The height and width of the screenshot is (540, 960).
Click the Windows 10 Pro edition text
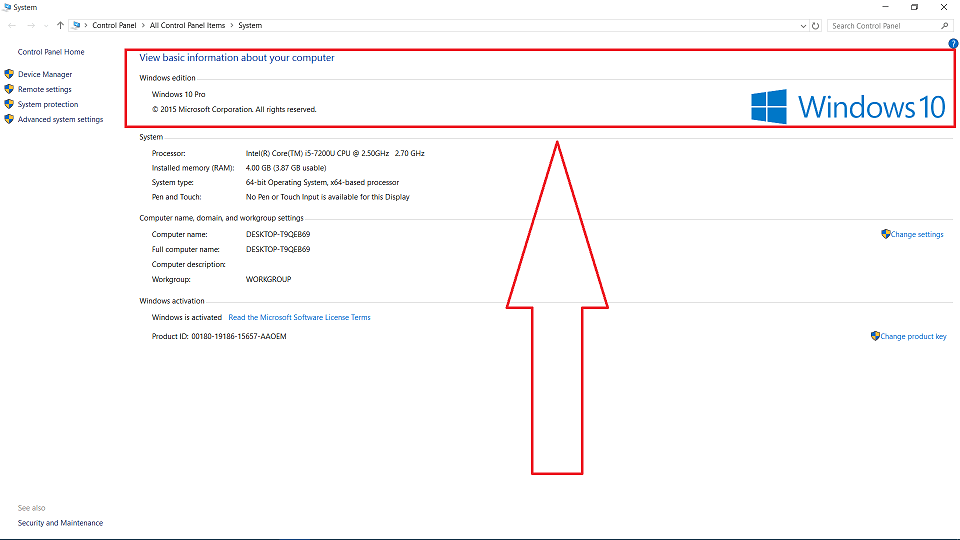click(x=178, y=94)
